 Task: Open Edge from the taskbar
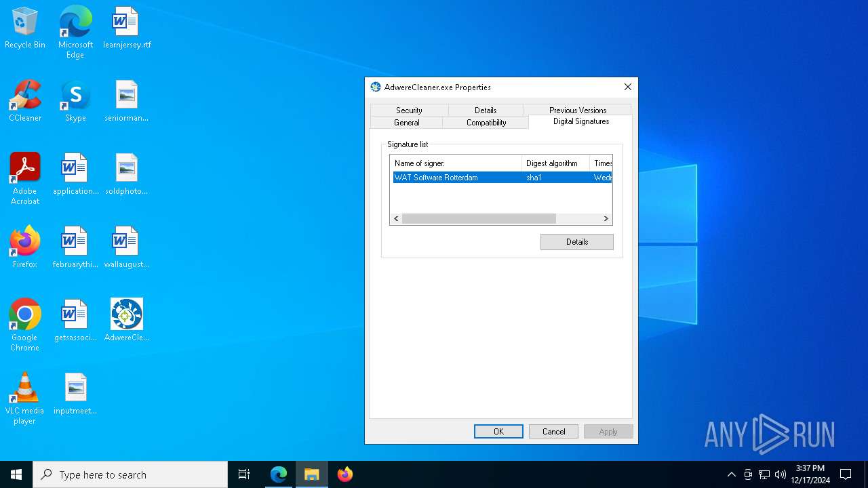(279, 474)
